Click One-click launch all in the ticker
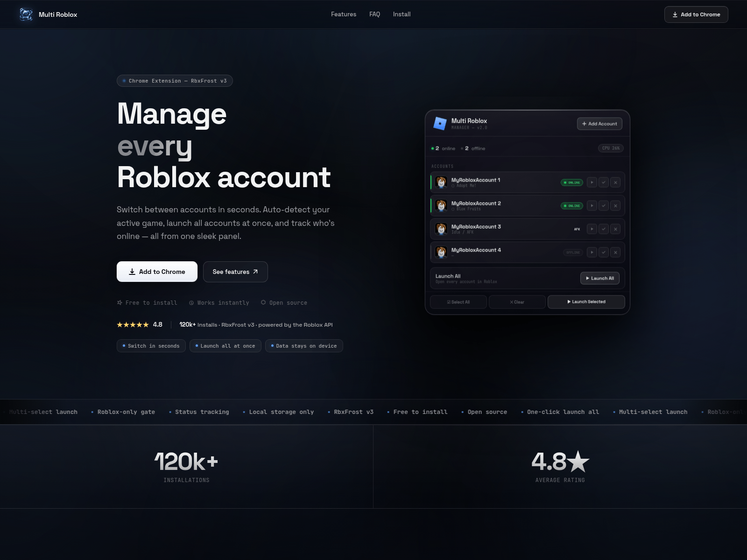The height and width of the screenshot is (560, 747). click(x=563, y=412)
